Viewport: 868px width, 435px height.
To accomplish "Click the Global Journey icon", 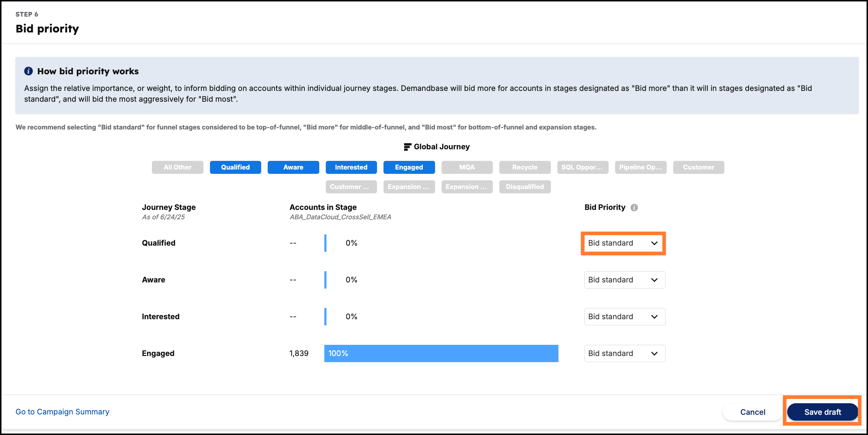I will (x=407, y=147).
